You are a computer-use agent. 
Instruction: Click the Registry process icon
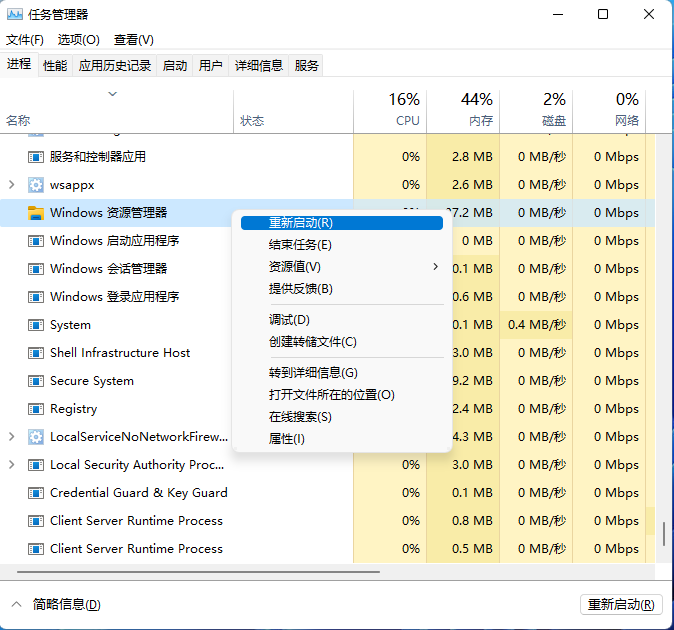pyautogui.click(x=36, y=409)
